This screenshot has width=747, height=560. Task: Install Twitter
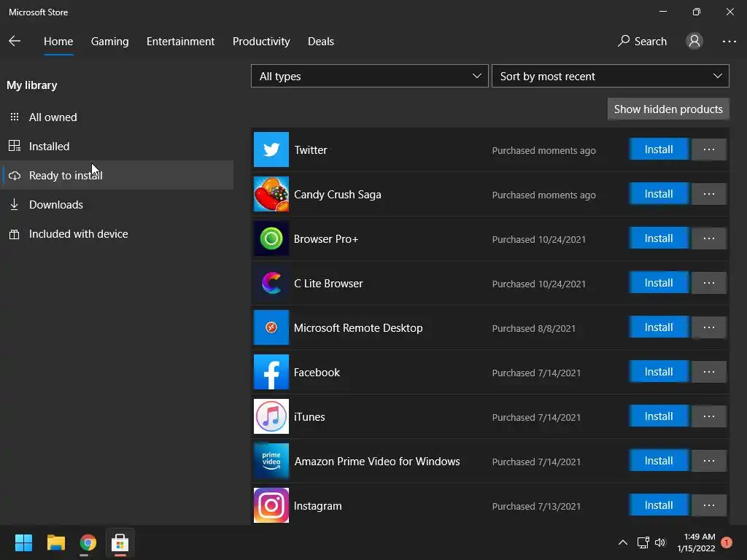click(x=659, y=149)
